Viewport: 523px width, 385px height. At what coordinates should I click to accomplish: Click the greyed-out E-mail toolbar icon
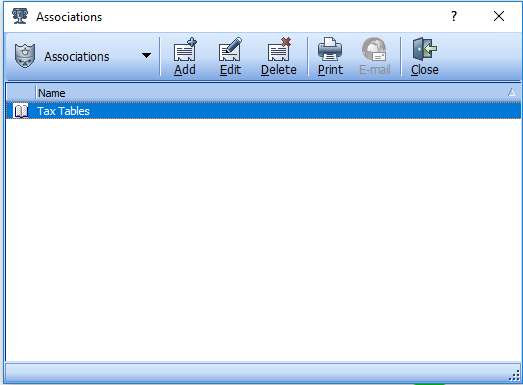(374, 49)
